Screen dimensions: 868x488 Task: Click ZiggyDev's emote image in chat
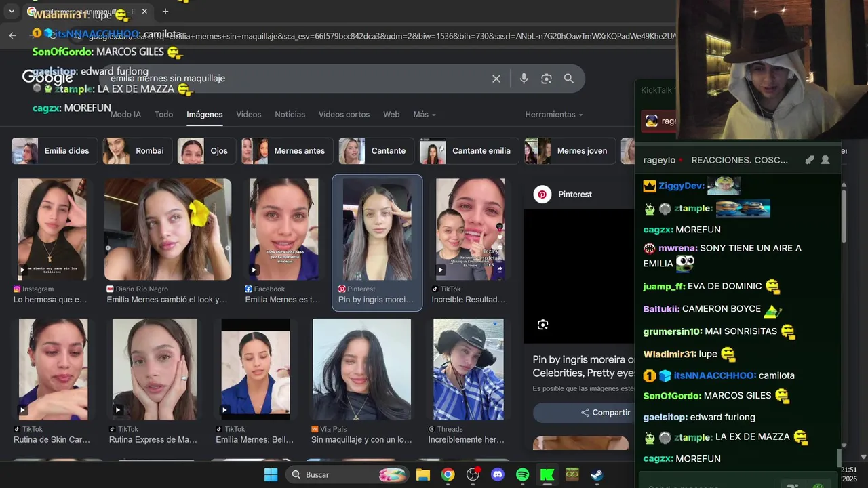724,186
